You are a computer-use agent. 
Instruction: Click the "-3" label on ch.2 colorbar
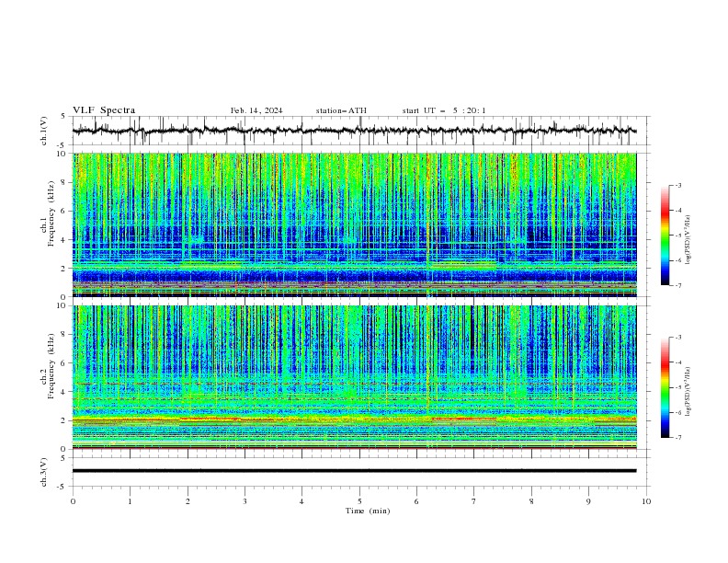click(678, 338)
